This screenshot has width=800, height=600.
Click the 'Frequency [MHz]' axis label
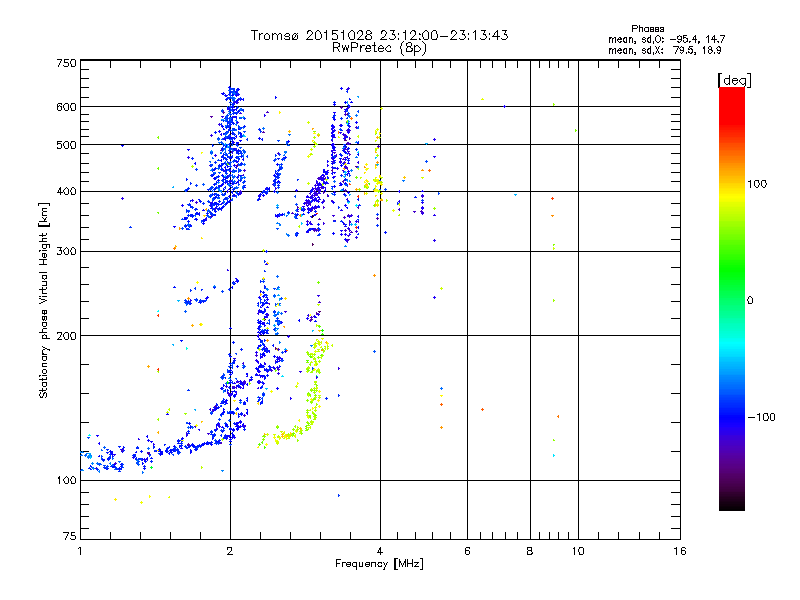click(379, 564)
